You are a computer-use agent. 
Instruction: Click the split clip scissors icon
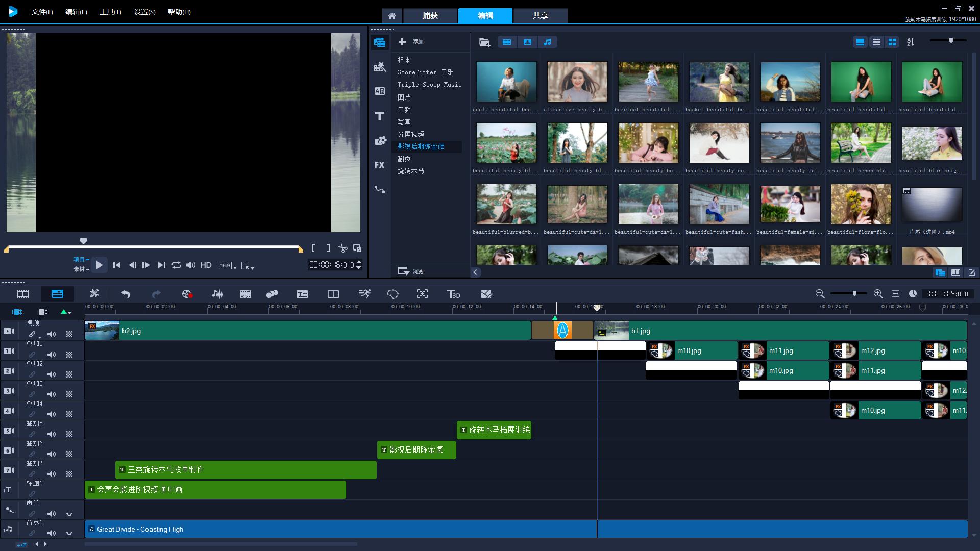coord(342,248)
